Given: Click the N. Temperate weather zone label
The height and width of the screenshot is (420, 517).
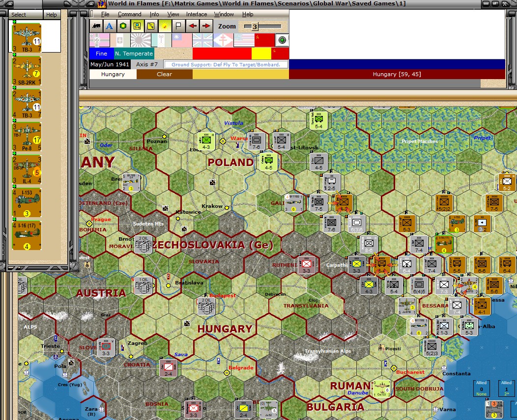Looking at the screenshot, I should tap(134, 54).
